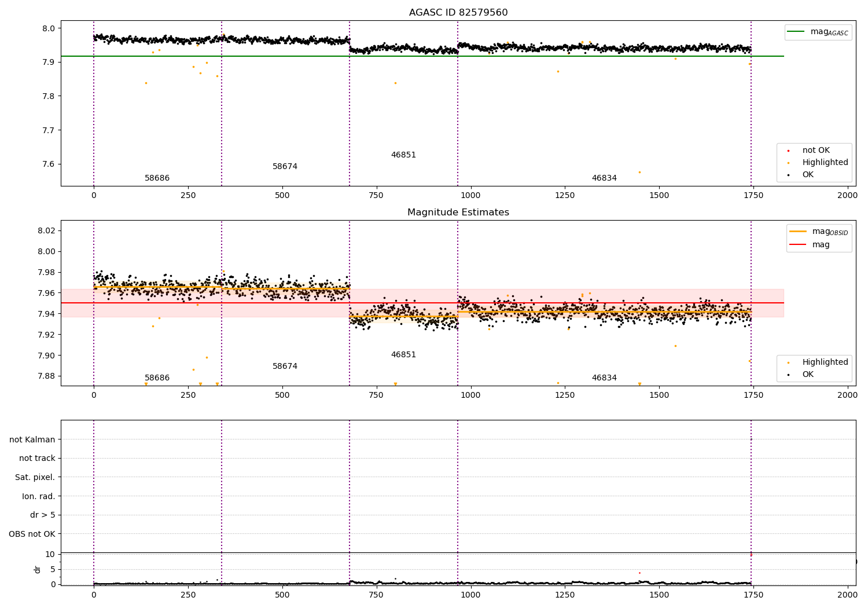Click OBSID label 46834 in the top plot
Image resolution: width=868 pixels, height=608 pixels.
pos(604,178)
